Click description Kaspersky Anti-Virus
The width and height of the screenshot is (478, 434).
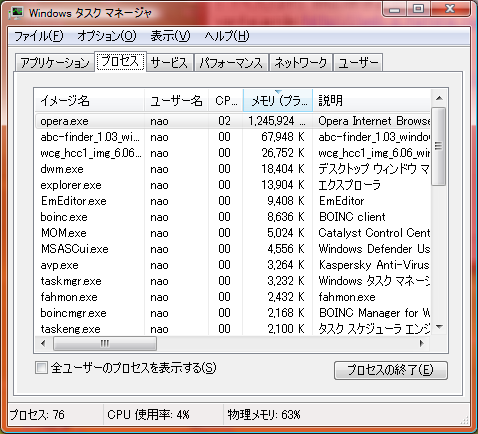point(374,265)
